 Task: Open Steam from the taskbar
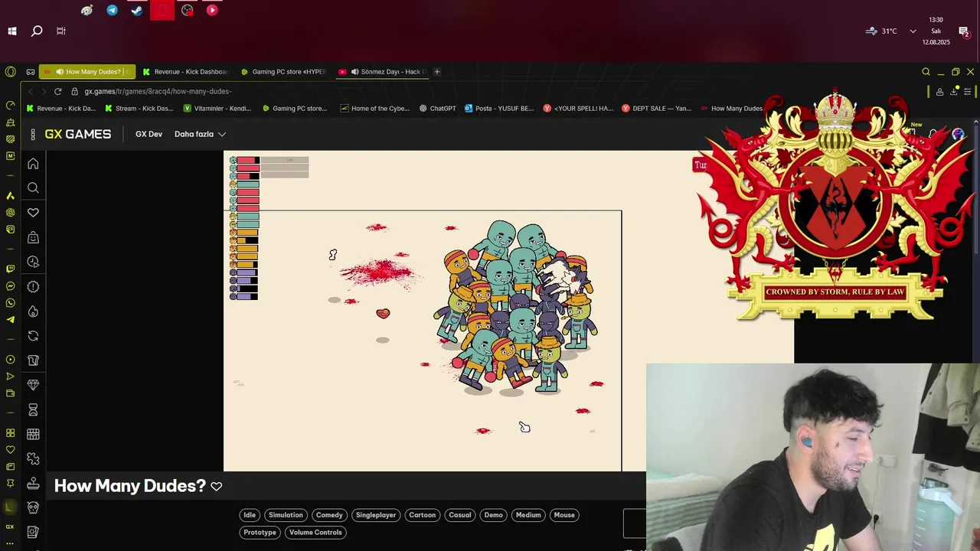coord(137,11)
